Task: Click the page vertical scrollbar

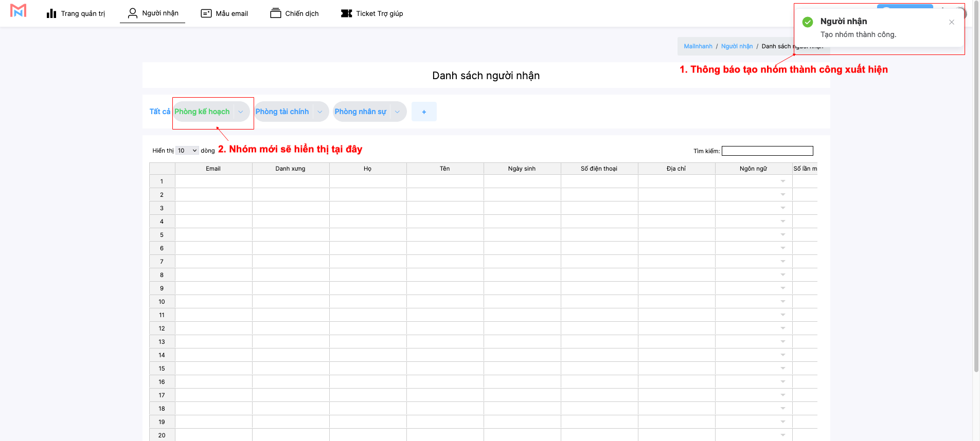Action: [x=976, y=206]
